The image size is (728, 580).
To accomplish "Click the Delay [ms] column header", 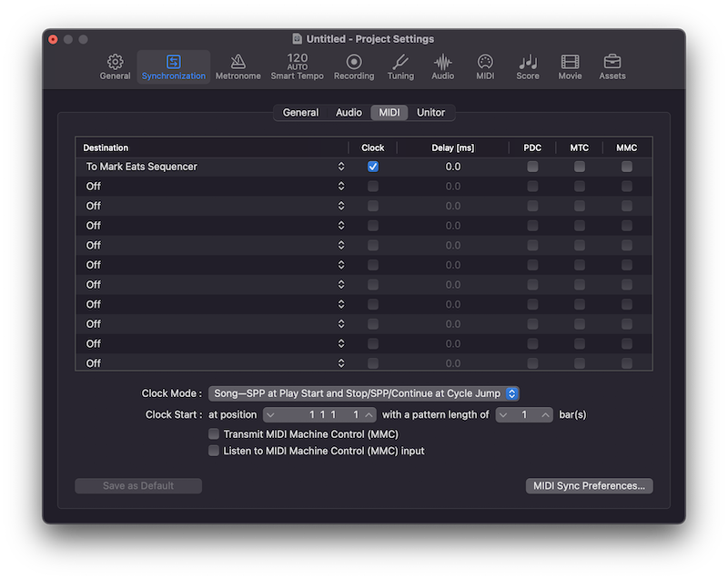I will pyautogui.click(x=452, y=148).
